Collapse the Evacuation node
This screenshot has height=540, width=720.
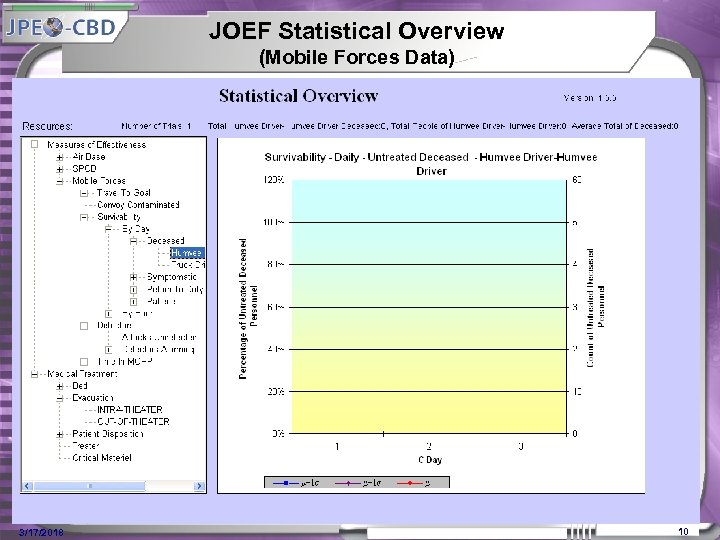(60, 398)
